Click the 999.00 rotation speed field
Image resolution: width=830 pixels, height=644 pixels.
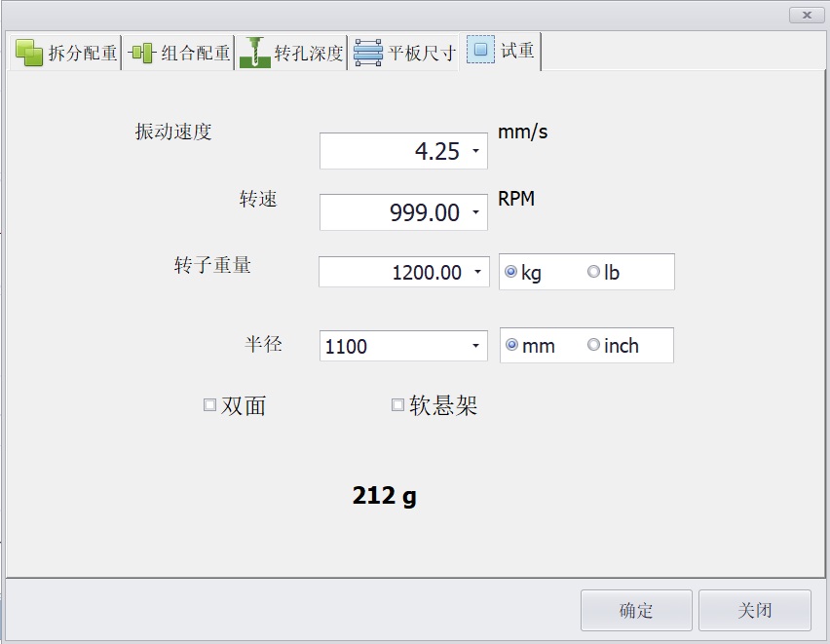coord(403,212)
